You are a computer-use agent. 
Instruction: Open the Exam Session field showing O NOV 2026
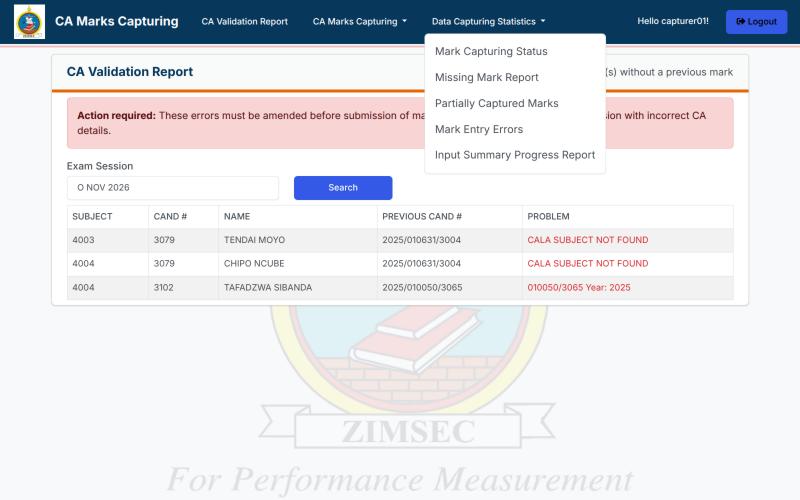(x=173, y=188)
